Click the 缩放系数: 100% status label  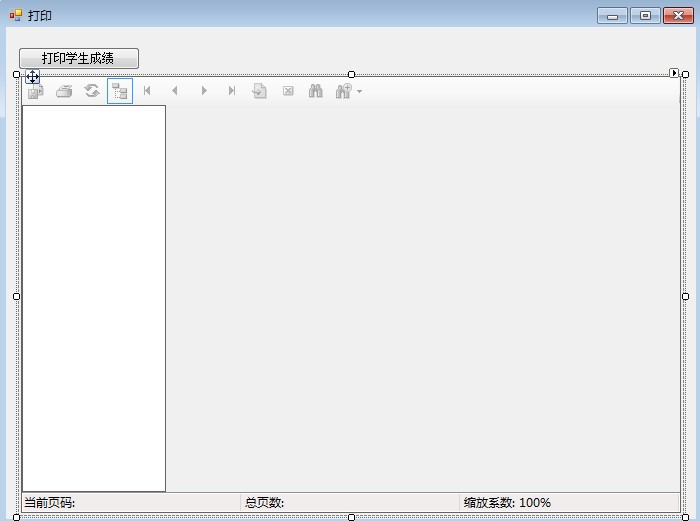[x=507, y=503]
